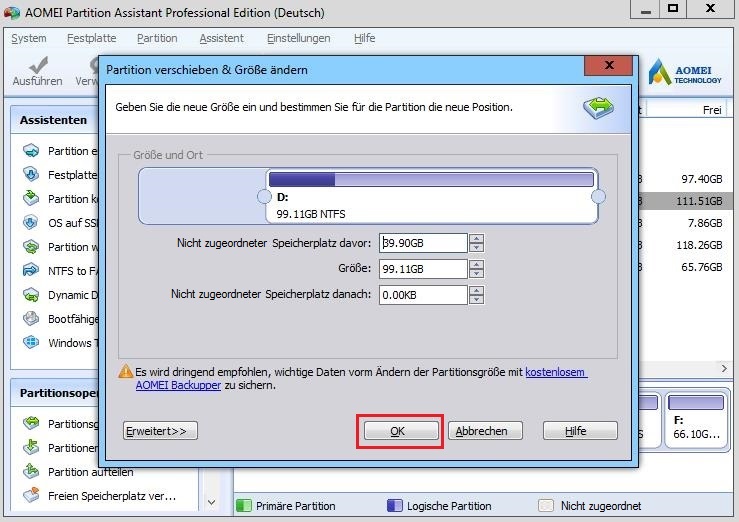
Task: Open the kostenlosem AOMEI Backupper link
Action: point(556,372)
